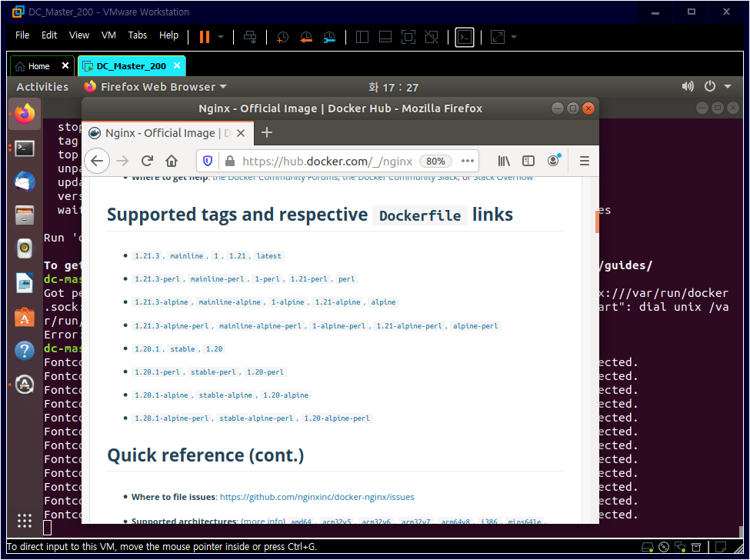The height and width of the screenshot is (560, 750).
Task: Click the volume speaker icon in top bar
Action: coord(688,87)
